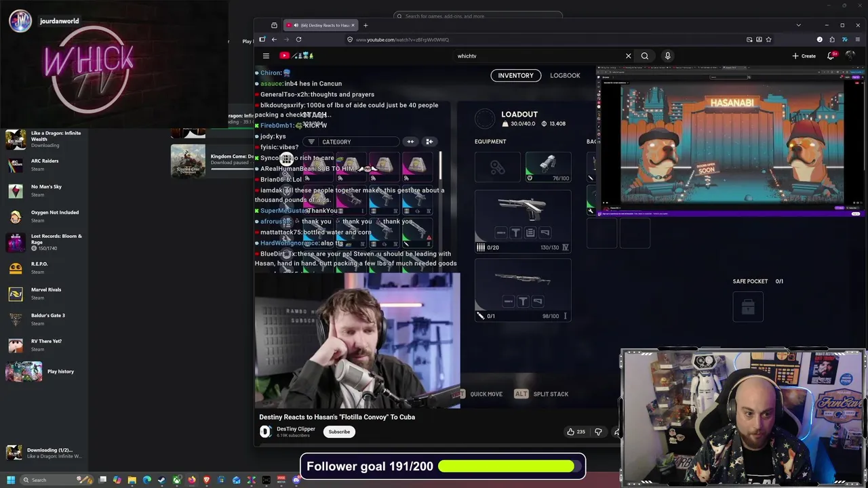
Task: Open Microsoft Store from the taskbar
Action: (x=222, y=480)
